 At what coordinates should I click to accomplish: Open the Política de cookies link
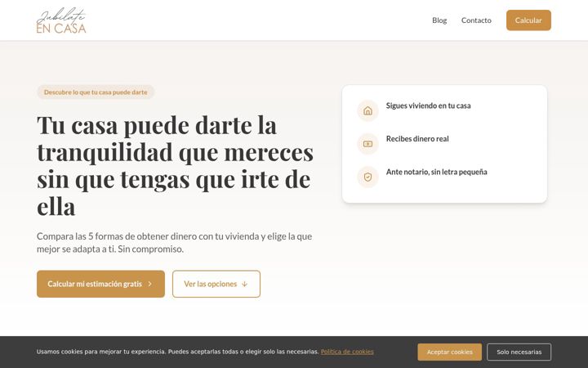pos(347,352)
